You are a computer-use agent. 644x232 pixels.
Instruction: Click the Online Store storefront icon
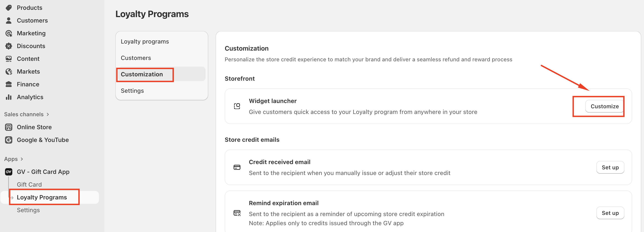pos(9,127)
